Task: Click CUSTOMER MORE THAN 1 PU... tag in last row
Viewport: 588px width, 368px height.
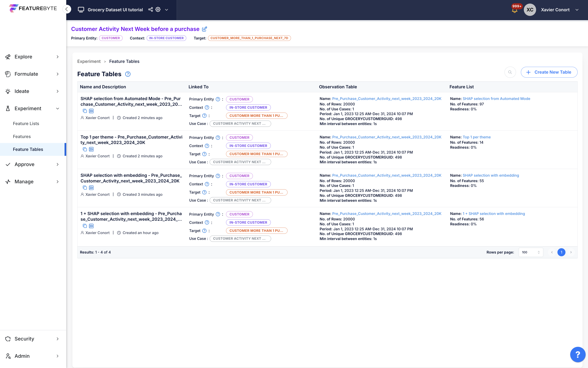Action: click(257, 230)
